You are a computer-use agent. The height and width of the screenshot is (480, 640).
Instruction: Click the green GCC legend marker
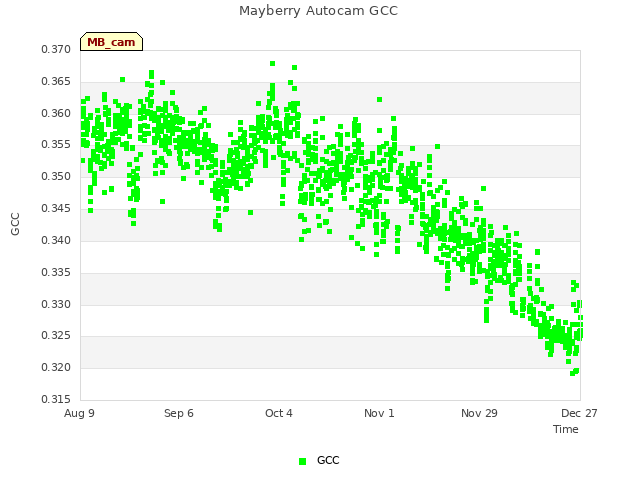302,461
